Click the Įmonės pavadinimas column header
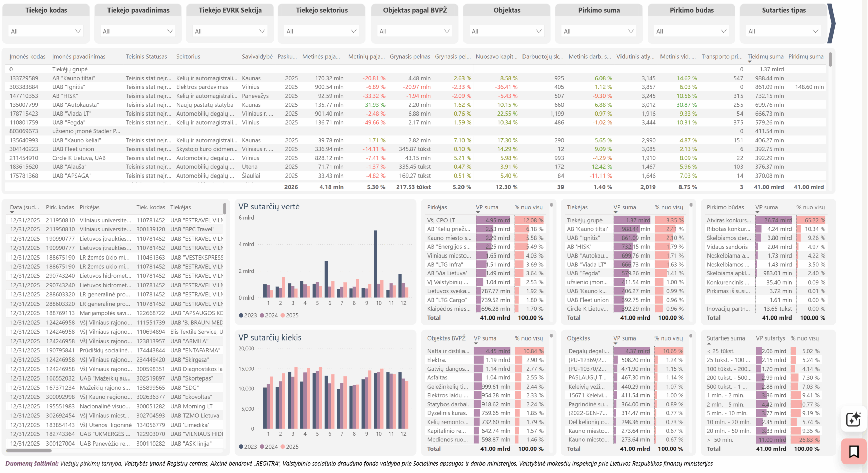 pyautogui.click(x=79, y=56)
